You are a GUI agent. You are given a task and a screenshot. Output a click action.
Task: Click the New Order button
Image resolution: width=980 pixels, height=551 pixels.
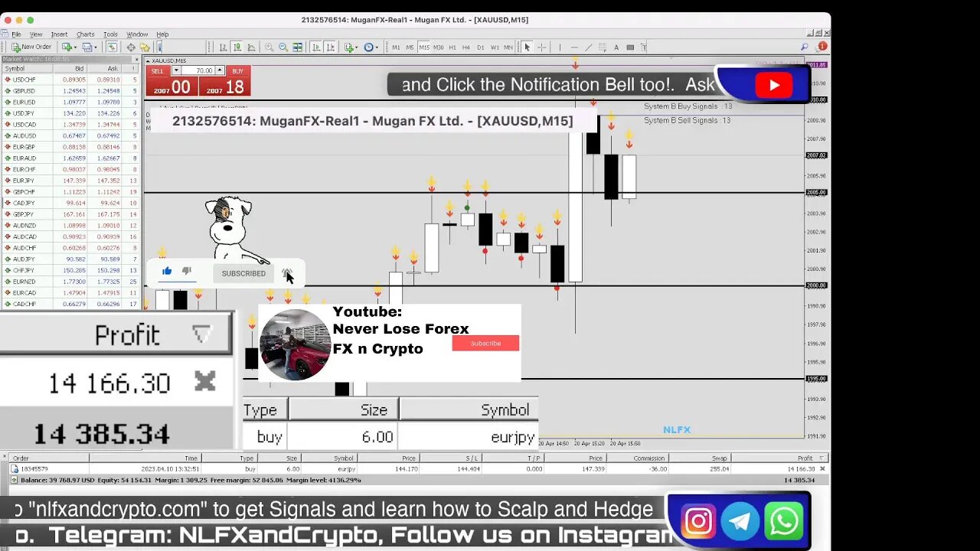coord(31,47)
